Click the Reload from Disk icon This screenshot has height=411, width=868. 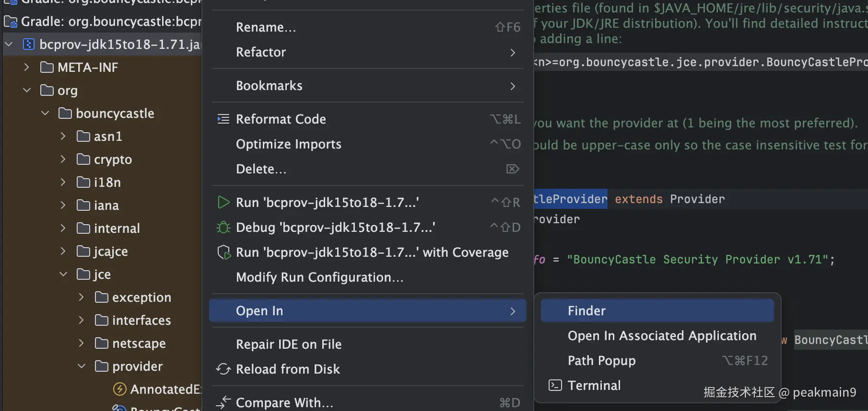tap(223, 369)
